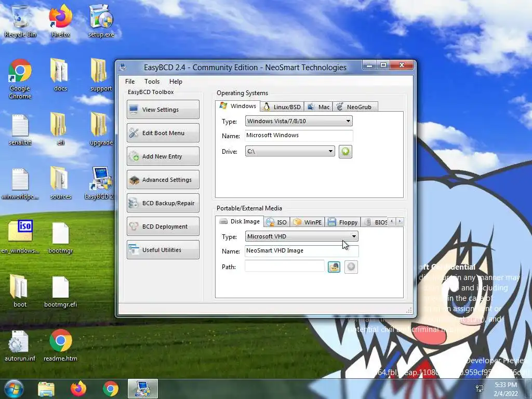Select the efi folder on desktop
The width and height of the screenshot is (532, 399).
tap(60, 129)
